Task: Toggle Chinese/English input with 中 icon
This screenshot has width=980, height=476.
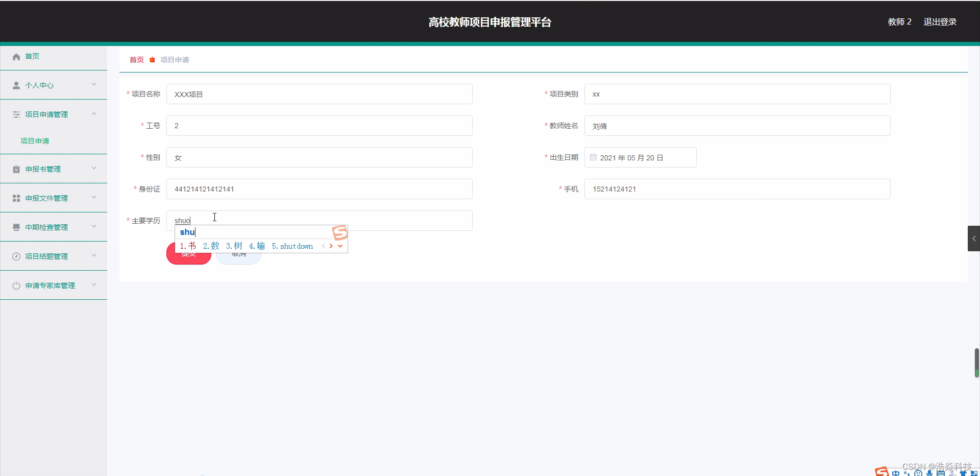Action: (896, 473)
